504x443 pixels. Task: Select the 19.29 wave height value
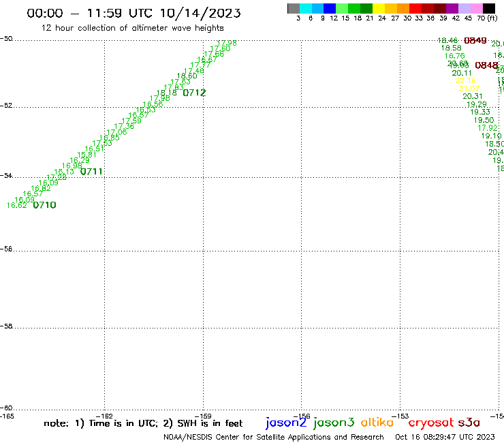(477, 104)
